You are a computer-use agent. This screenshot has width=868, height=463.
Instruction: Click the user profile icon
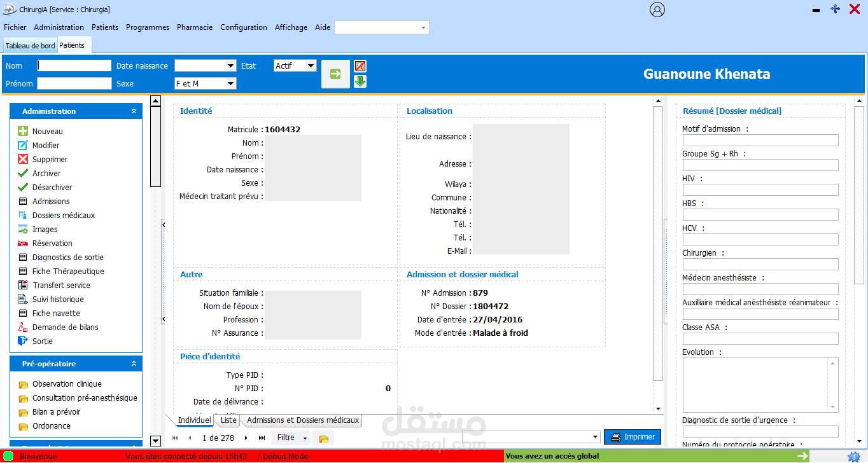657,10
